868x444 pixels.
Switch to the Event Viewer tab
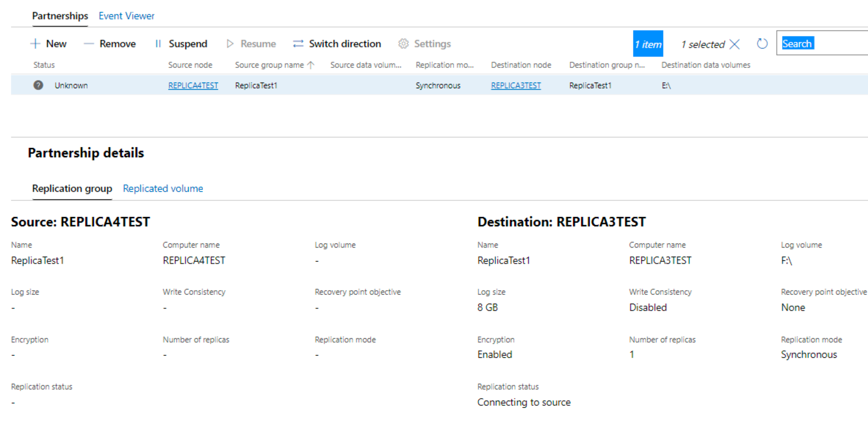coord(126,16)
